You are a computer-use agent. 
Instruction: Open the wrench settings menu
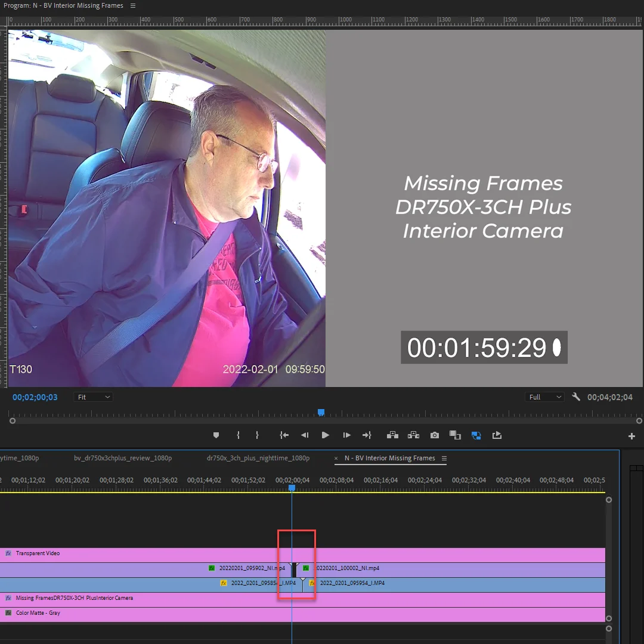click(x=576, y=397)
